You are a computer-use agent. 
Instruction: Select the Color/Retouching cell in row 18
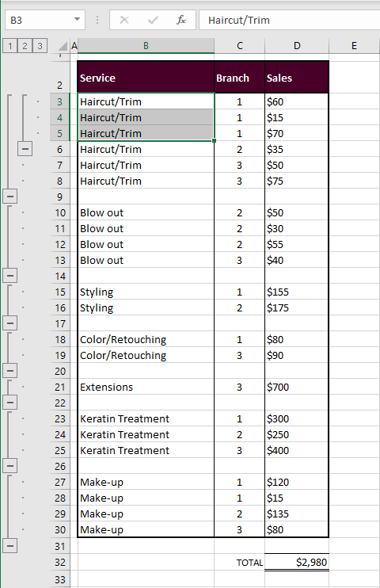pyautogui.click(x=146, y=339)
